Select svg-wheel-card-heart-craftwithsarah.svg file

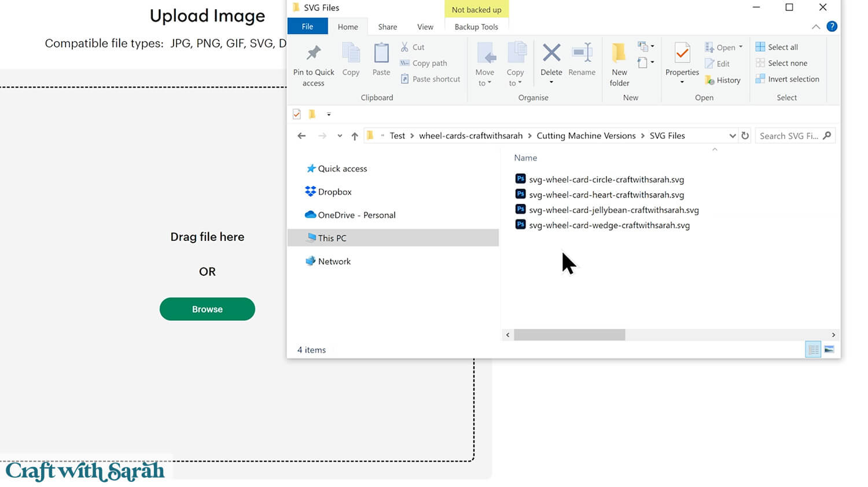tap(606, 195)
